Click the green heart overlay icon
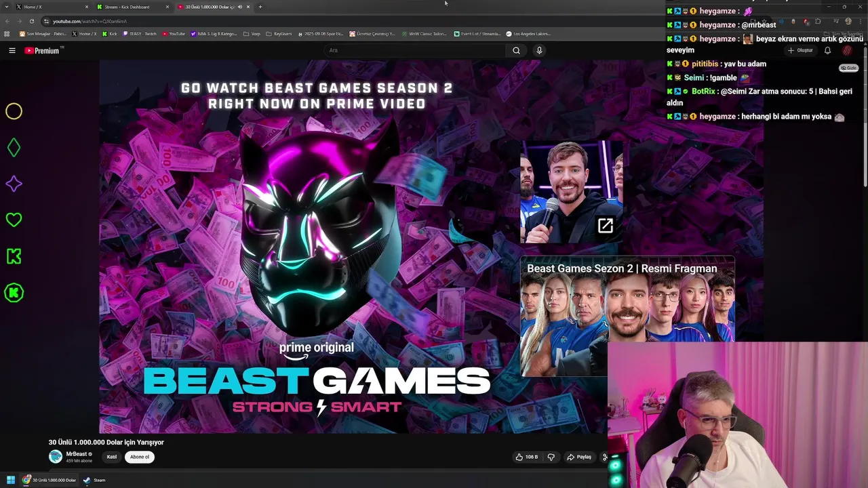Viewport: 868px width, 488px height. (14, 220)
